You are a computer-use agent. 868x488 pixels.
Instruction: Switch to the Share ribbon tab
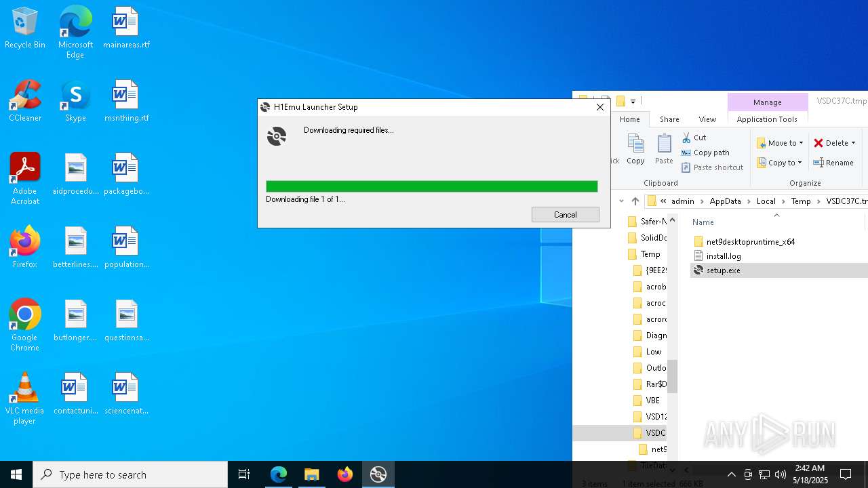click(669, 119)
